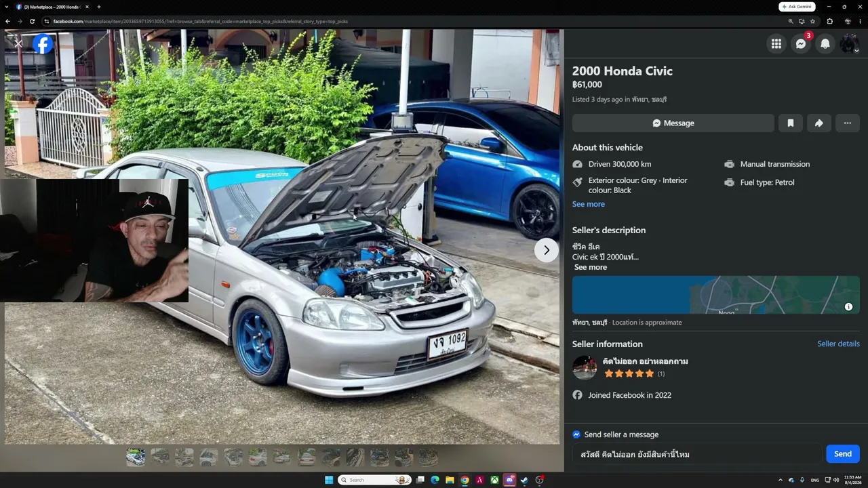The width and height of the screenshot is (868, 488).
Task: Click the Ask Gemini button
Action: click(797, 7)
